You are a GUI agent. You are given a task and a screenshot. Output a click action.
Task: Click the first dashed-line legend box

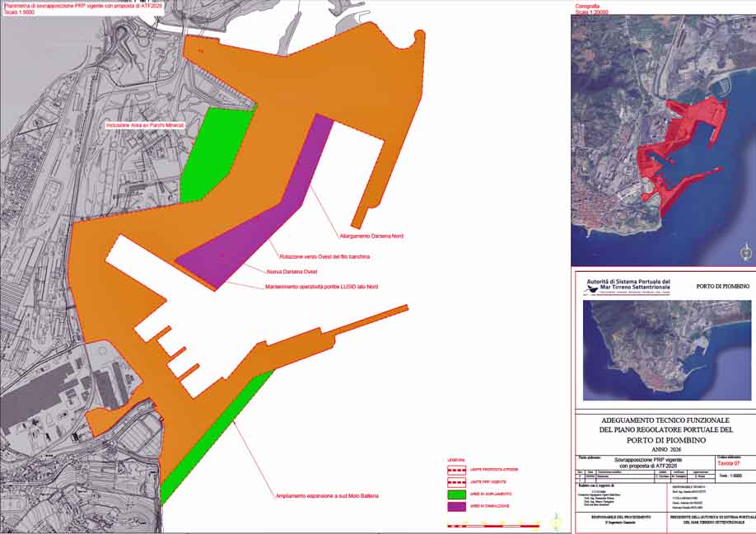pyautogui.click(x=456, y=470)
